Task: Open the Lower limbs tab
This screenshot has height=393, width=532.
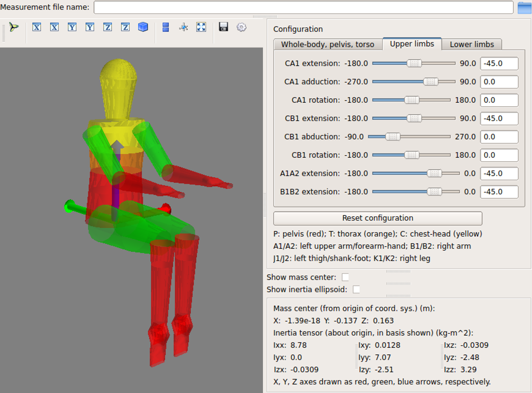Action: 472,44
